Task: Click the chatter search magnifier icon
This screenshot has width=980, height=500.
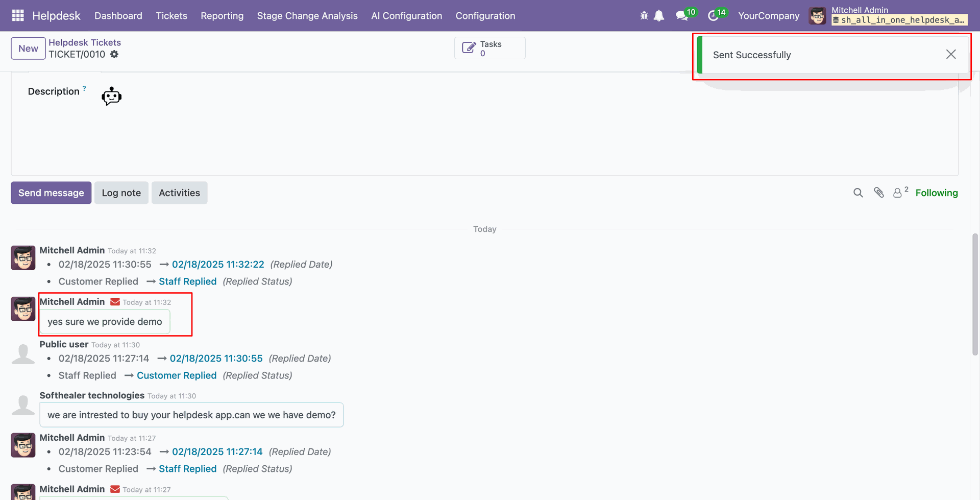Action: click(858, 193)
